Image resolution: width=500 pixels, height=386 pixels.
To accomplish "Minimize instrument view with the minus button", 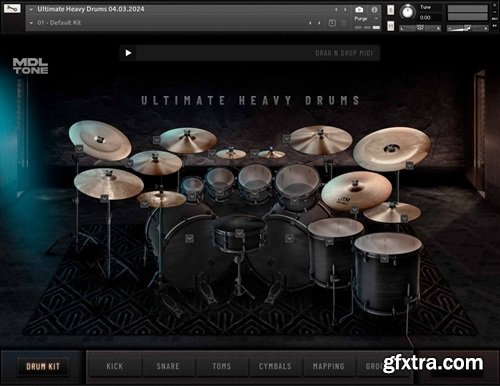I will coord(494,12).
